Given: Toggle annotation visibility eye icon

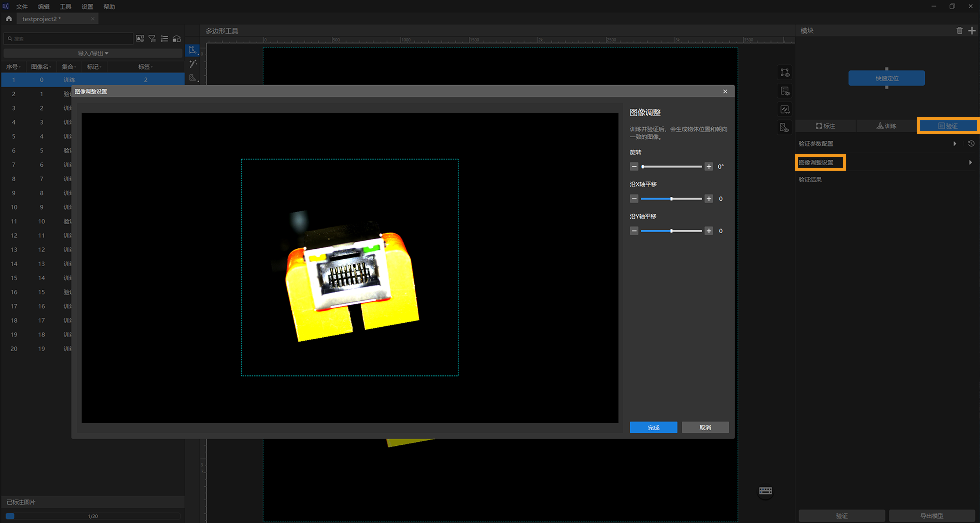Looking at the screenshot, I should pos(785,72).
